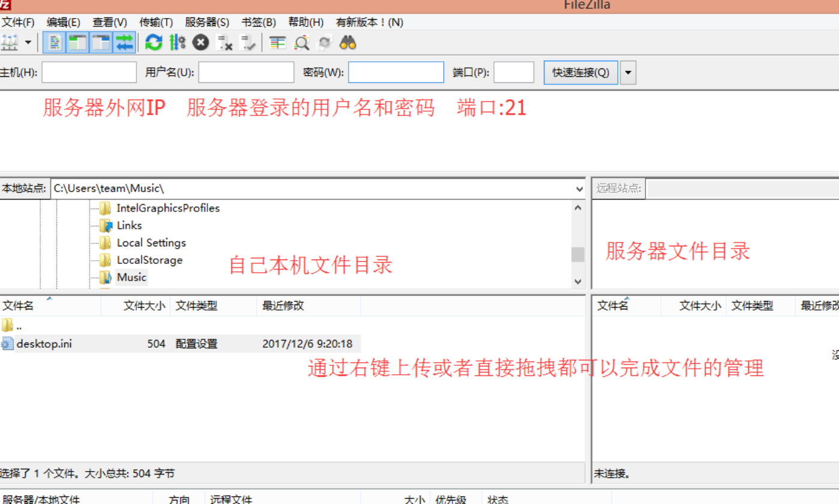Refresh the file and folder lists
Image resolution: width=839 pixels, height=504 pixels.
[x=154, y=43]
